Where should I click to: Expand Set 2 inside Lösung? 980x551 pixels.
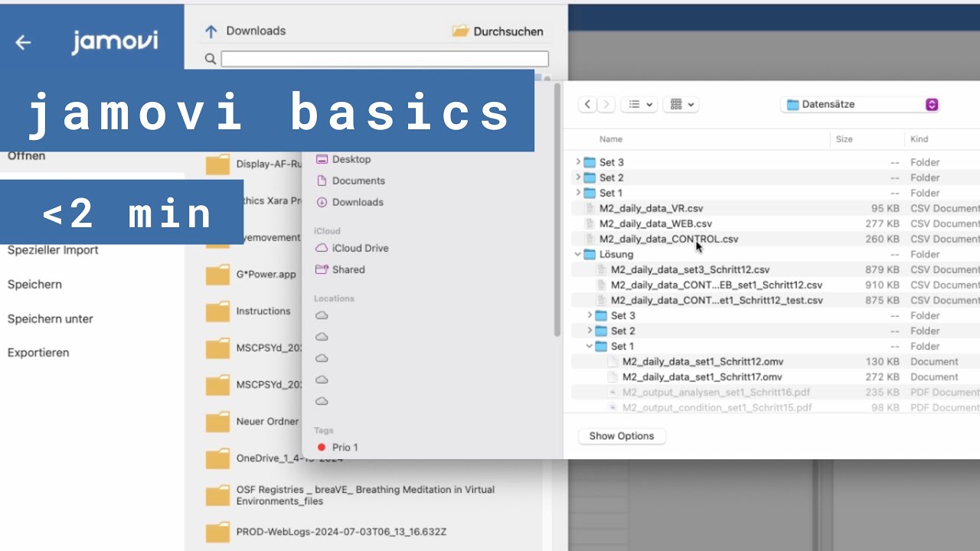click(590, 331)
